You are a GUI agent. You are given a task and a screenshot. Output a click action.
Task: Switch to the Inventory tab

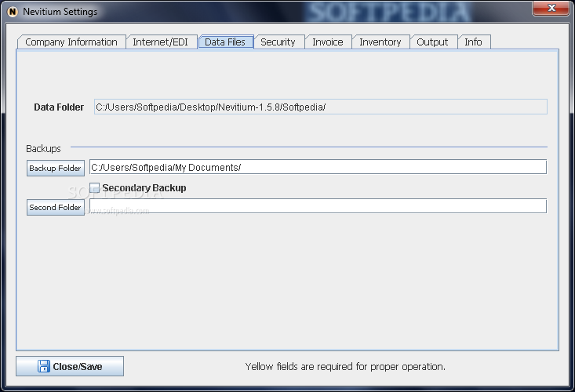(380, 42)
